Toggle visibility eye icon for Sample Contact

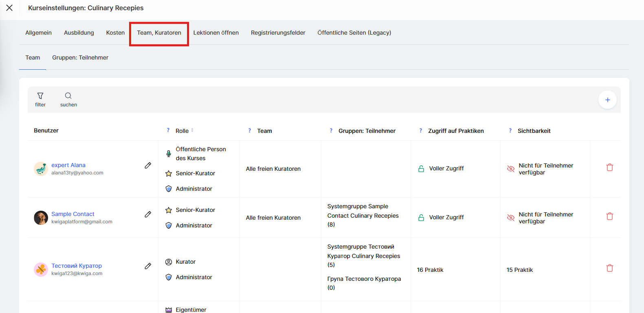click(510, 218)
